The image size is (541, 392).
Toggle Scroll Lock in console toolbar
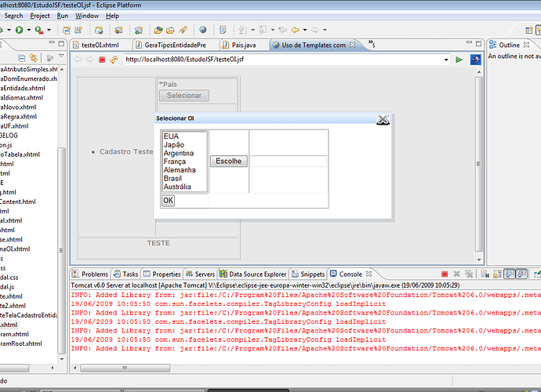coord(497,274)
